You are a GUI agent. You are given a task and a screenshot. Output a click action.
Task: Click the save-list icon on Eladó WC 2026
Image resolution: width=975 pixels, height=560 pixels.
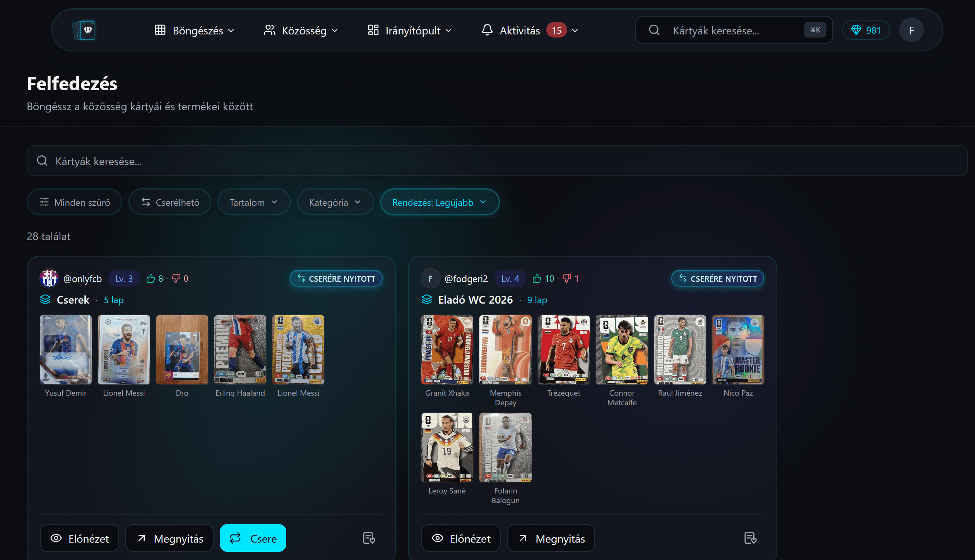pyautogui.click(x=750, y=538)
